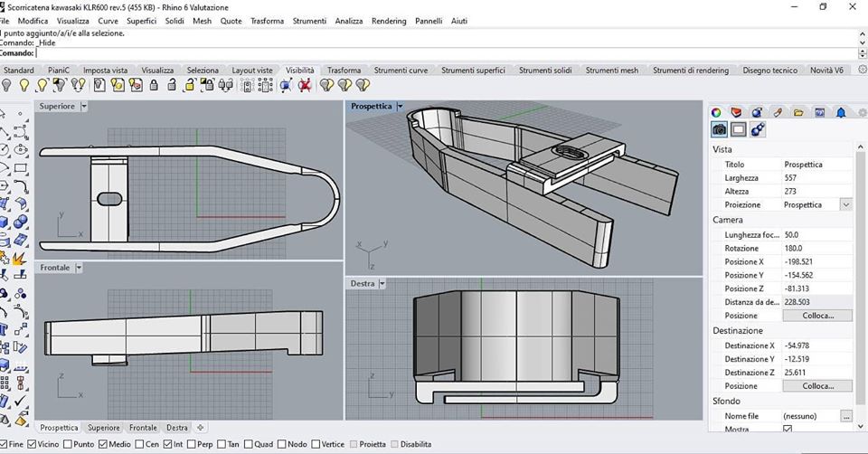Screen dimensions: 868x454
Task: Enable the Punto object snap
Action: (x=69, y=444)
